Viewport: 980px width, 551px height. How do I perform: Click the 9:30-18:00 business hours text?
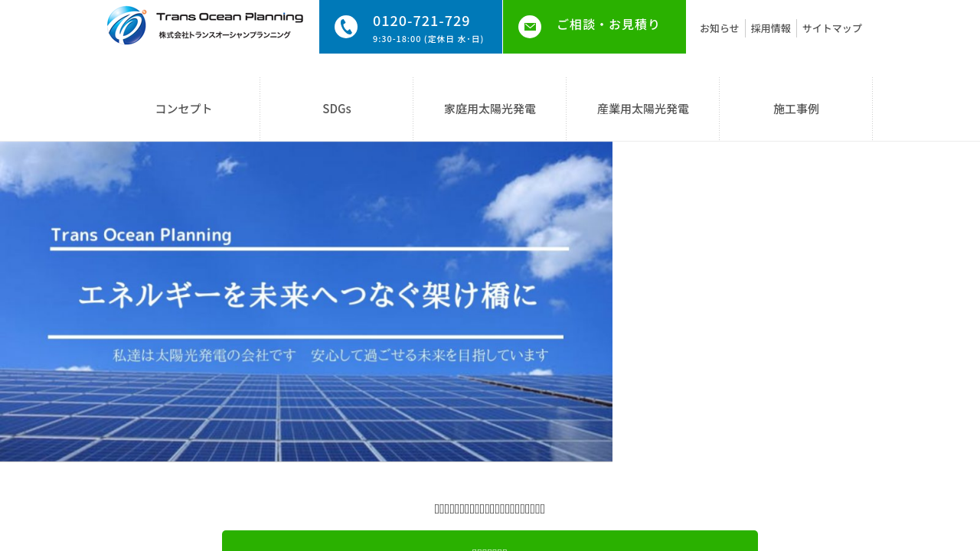point(428,39)
